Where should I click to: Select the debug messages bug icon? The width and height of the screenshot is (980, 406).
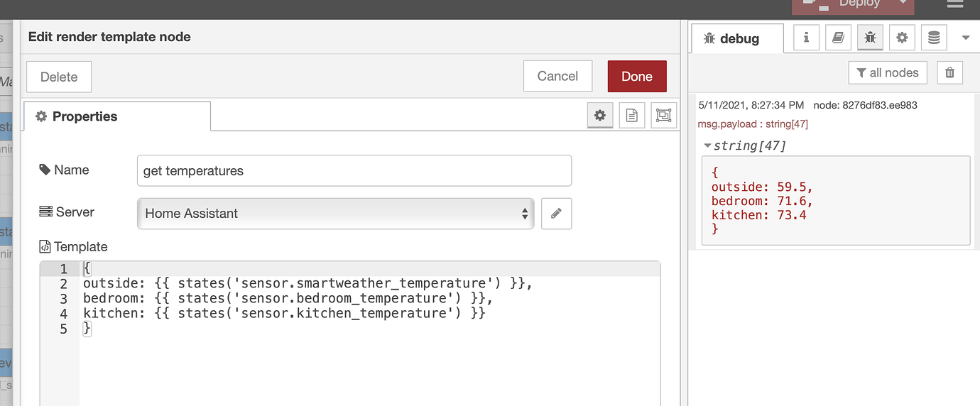coord(870,38)
